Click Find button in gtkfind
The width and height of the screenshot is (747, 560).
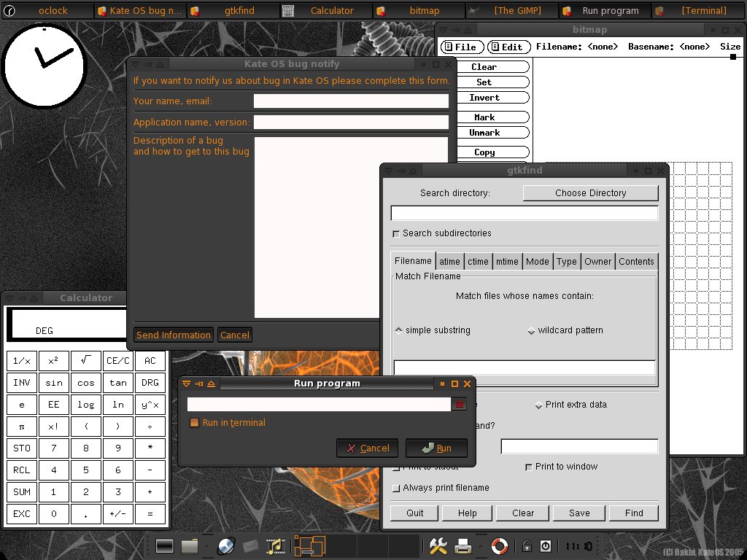(634, 513)
